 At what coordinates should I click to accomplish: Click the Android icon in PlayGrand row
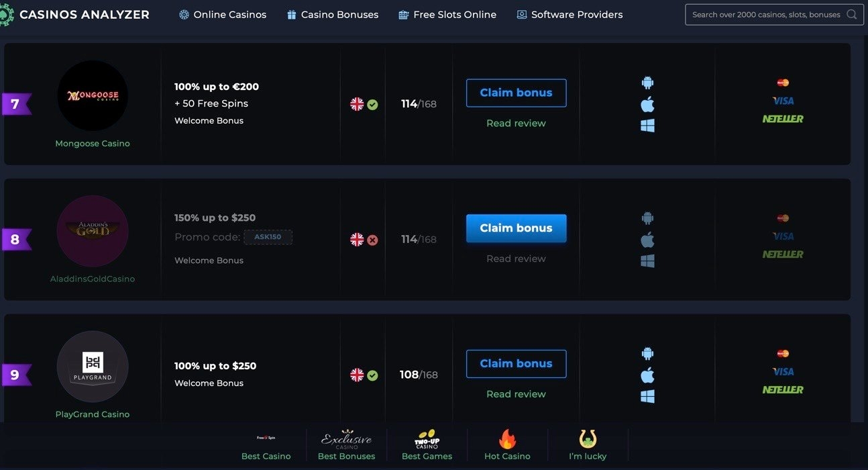click(x=647, y=354)
